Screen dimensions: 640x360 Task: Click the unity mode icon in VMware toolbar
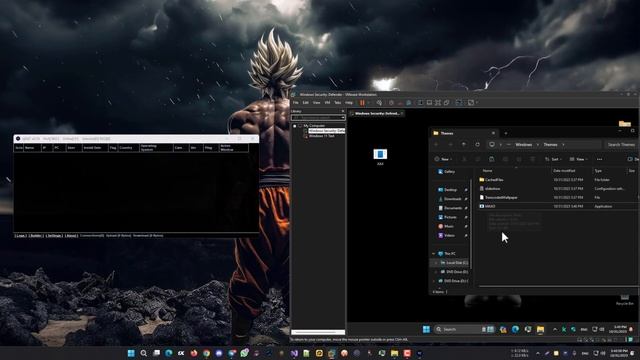(x=447, y=103)
